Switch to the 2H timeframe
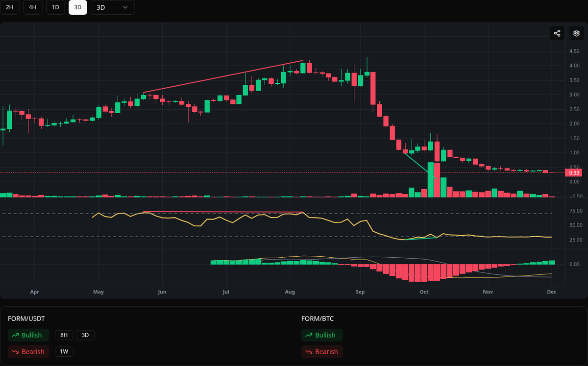 [10, 7]
